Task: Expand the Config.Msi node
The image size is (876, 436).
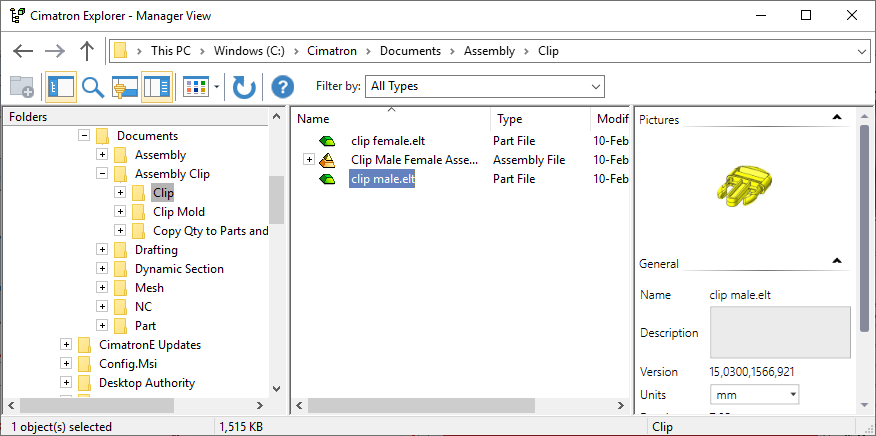Action: (x=66, y=364)
